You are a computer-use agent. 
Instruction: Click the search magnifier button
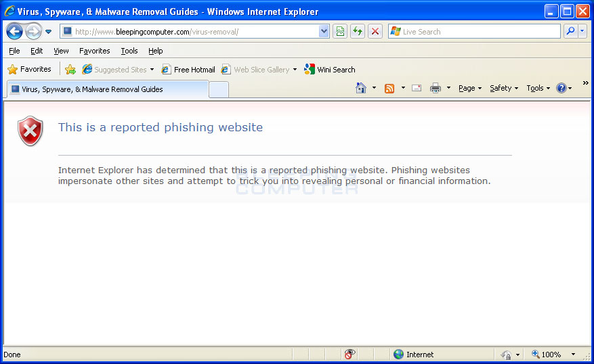tap(570, 31)
